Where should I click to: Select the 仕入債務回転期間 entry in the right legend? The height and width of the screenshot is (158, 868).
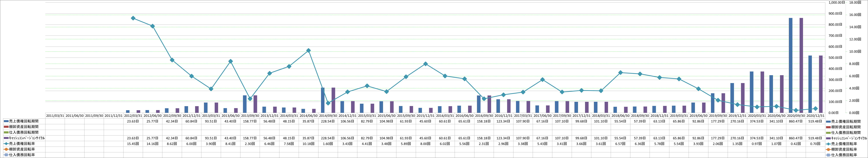pos(843,132)
